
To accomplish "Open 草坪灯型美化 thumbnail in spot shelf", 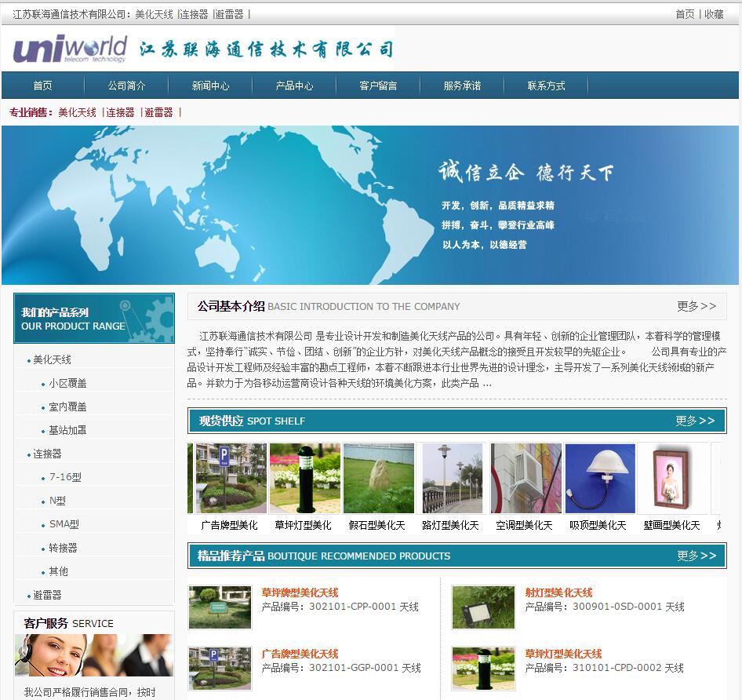I will [x=305, y=479].
